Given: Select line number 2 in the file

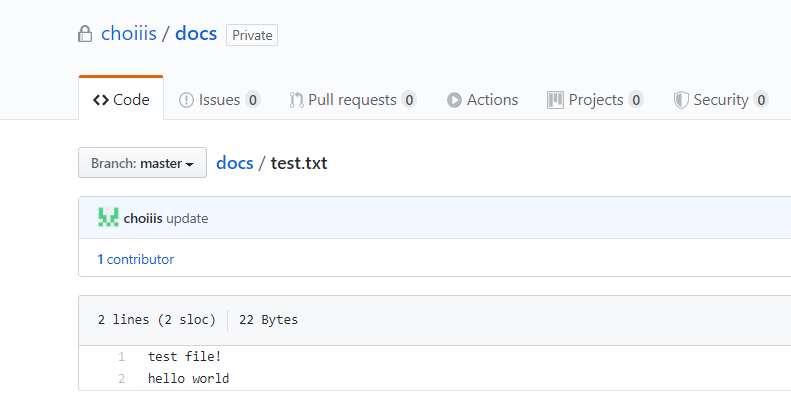Looking at the screenshot, I should pyautogui.click(x=121, y=379).
